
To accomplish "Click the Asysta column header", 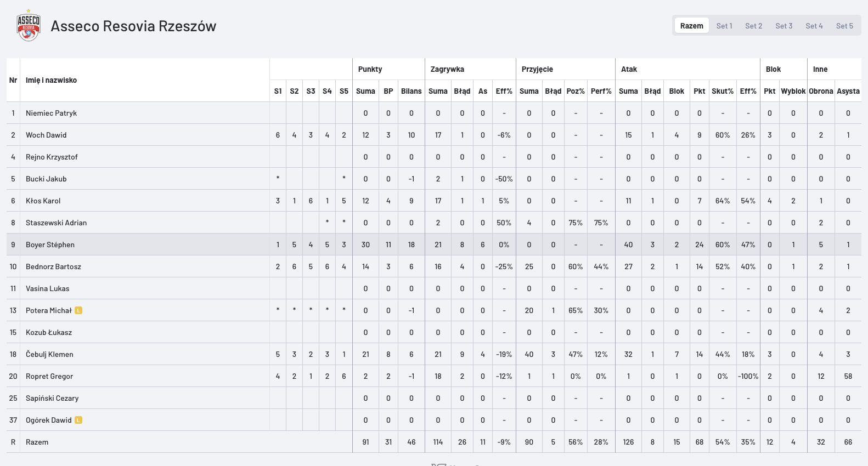I will [848, 91].
